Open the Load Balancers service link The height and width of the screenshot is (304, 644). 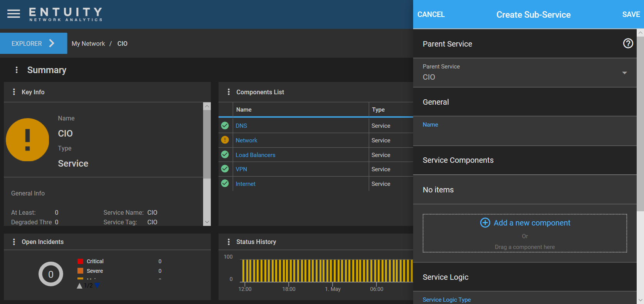click(256, 155)
